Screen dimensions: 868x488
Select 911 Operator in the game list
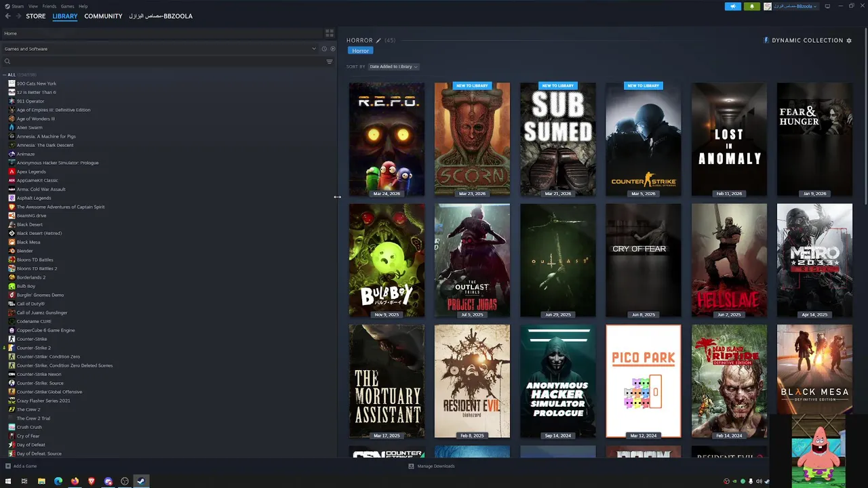[x=31, y=101]
